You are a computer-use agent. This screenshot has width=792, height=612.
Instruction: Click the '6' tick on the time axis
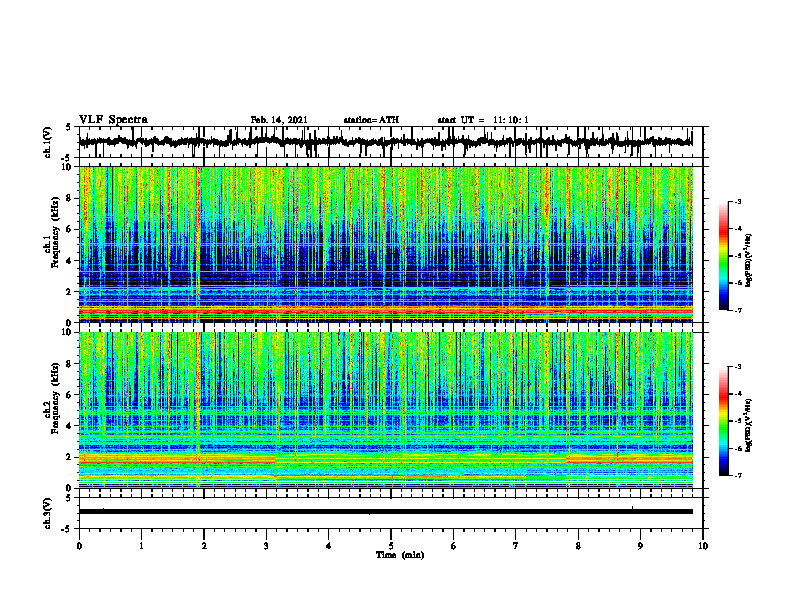pyautogui.click(x=453, y=546)
